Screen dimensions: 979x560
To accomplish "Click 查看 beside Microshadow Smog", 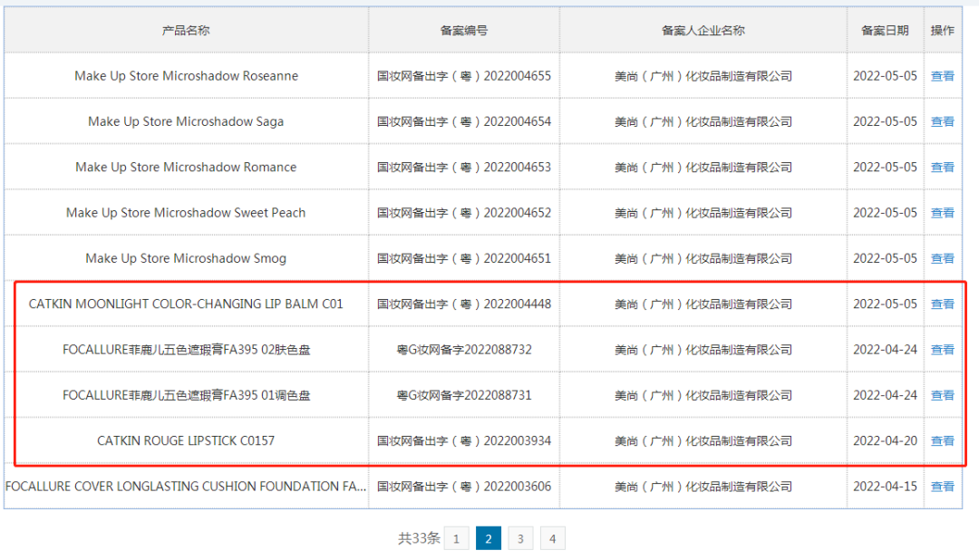I will [x=942, y=258].
